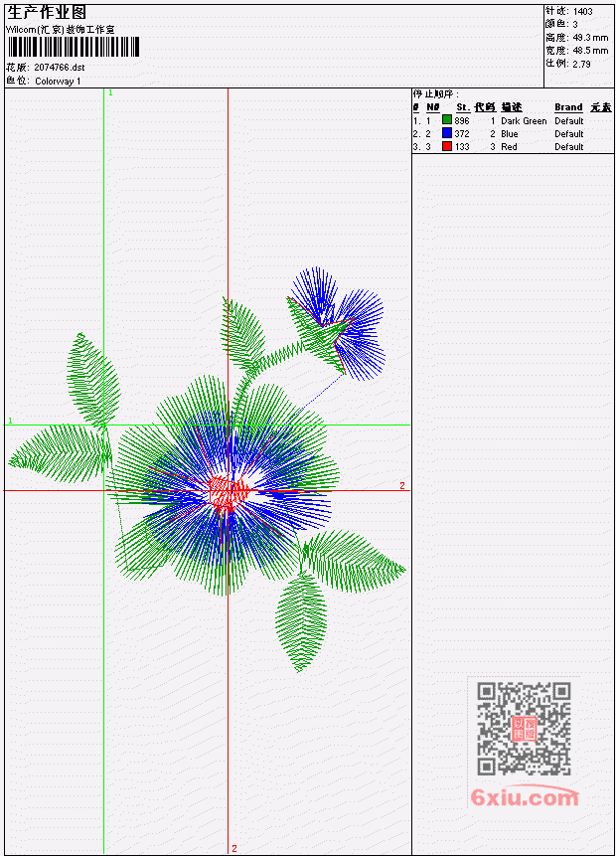Click the green axis label '1' at top
The width and height of the screenshot is (616, 856).
[x=110, y=92]
